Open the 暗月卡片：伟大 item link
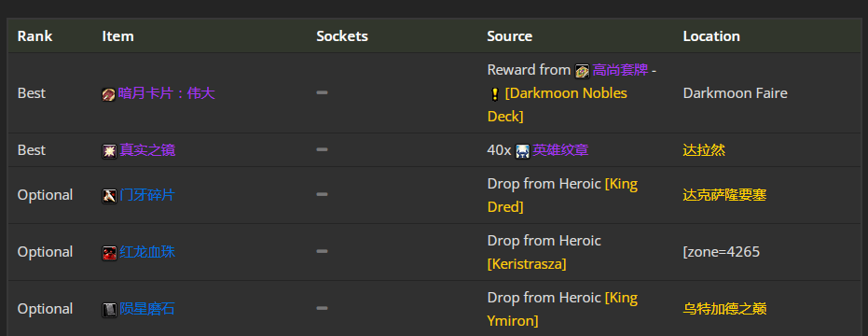 [x=166, y=93]
